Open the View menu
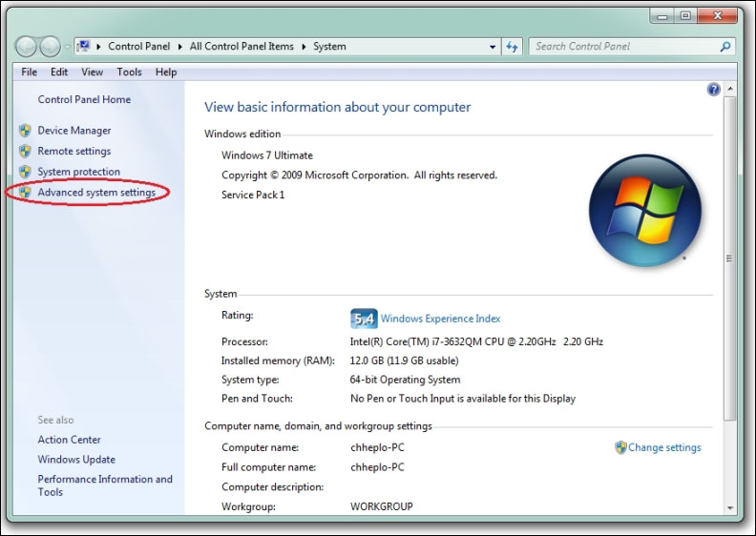 click(x=92, y=72)
